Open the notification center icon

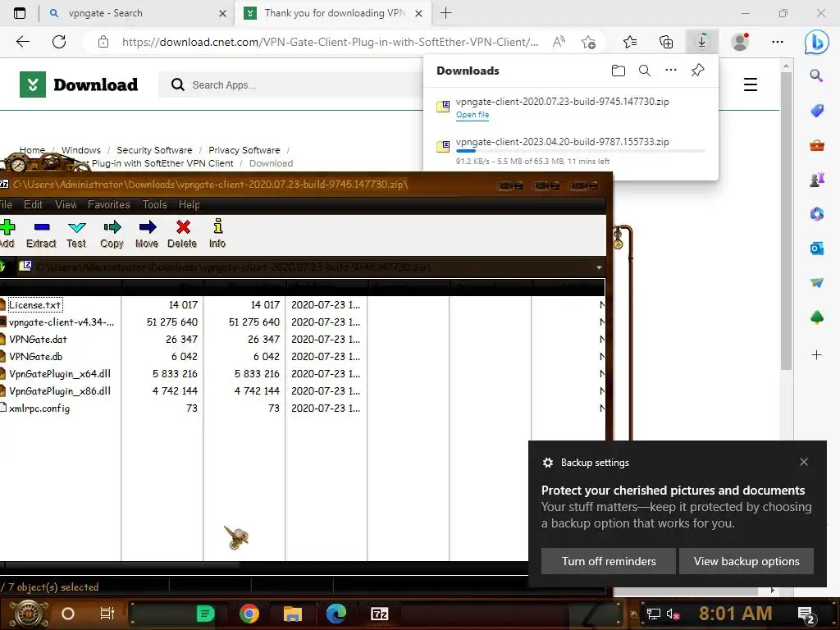coord(806,614)
